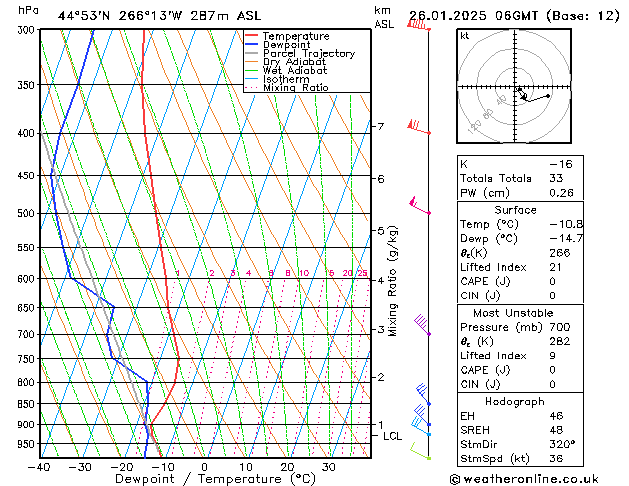Click the 300 pressure level label
This screenshot has width=629, height=486.
pos(26,30)
